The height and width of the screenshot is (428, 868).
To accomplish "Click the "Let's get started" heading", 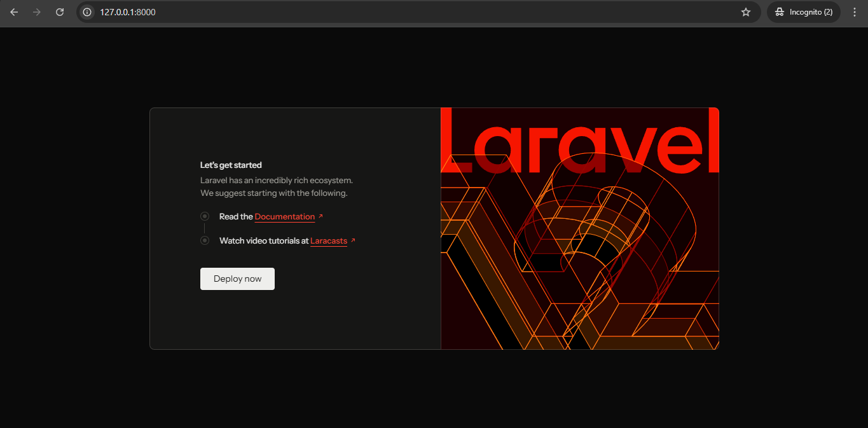I will (x=231, y=165).
